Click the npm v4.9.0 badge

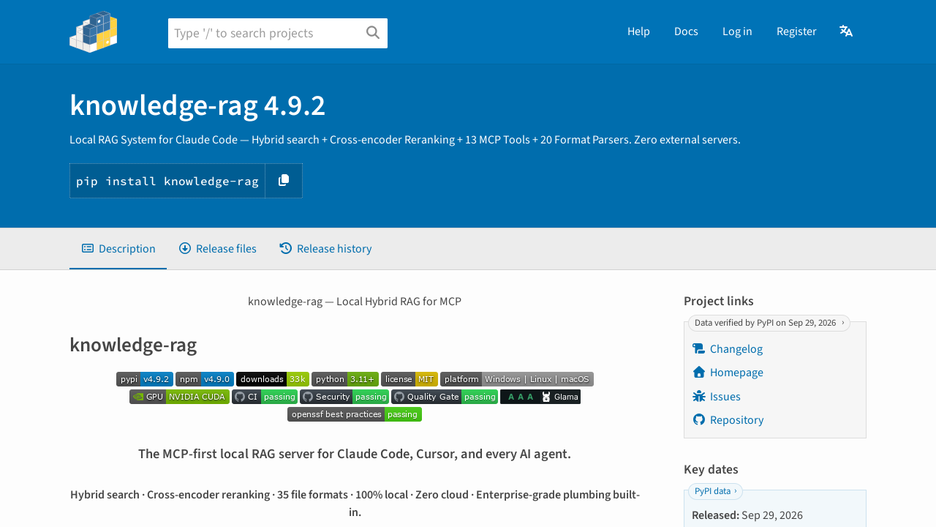pyautogui.click(x=204, y=379)
